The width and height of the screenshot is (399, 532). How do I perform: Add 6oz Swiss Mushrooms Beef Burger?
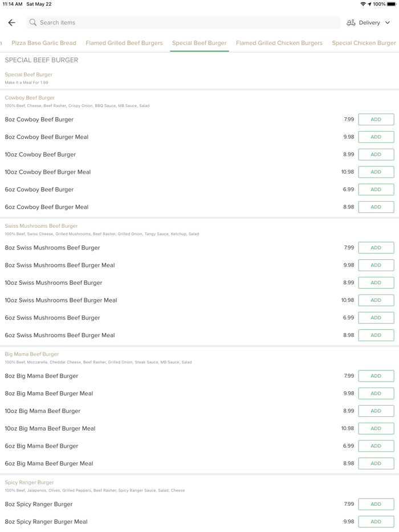click(376, 318)
